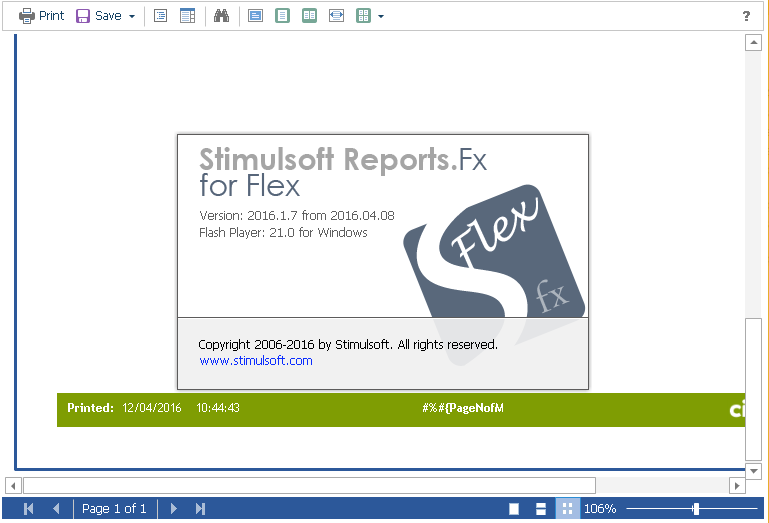
Task: Click the horizontal scrollbar thumb
Action: pyautogui.click(x=309, y=486)
